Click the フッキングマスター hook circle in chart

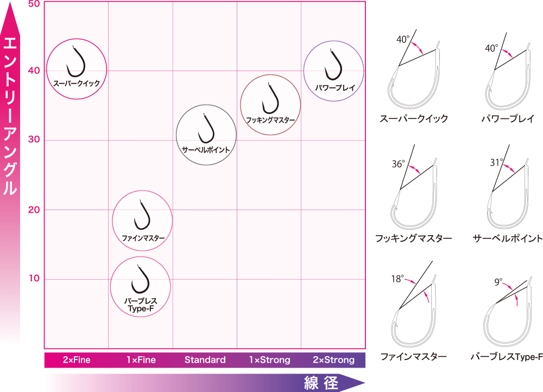coord(270,105)
